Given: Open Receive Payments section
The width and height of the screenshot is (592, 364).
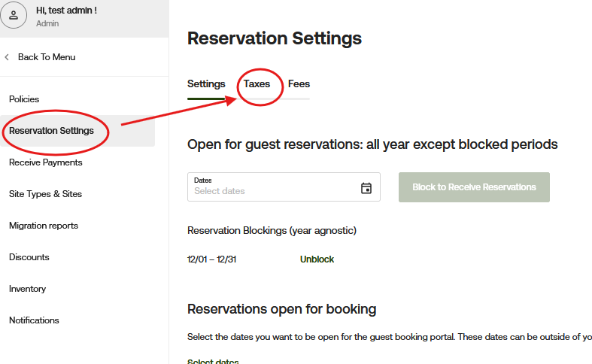Looking at the screenshot, I should point(46,162).
